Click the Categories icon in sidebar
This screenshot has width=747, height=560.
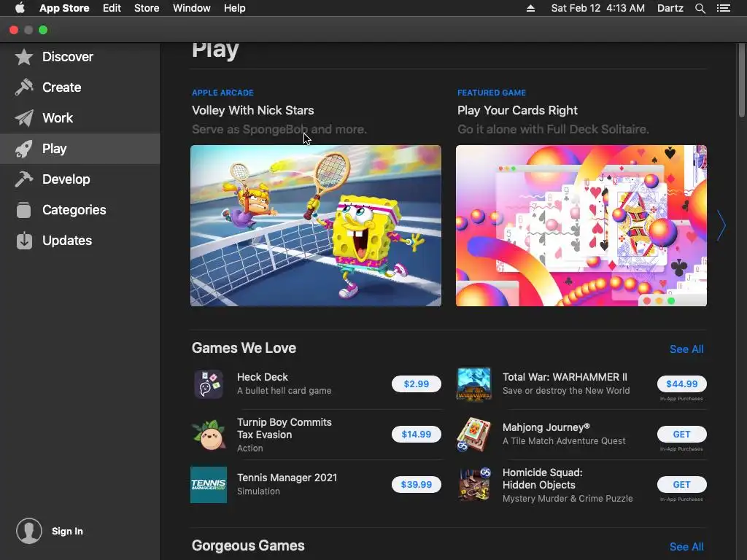24,209
